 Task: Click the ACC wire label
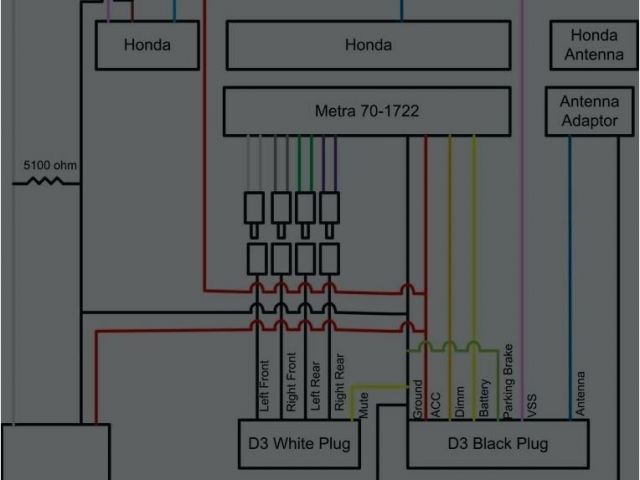pos(436,404)
